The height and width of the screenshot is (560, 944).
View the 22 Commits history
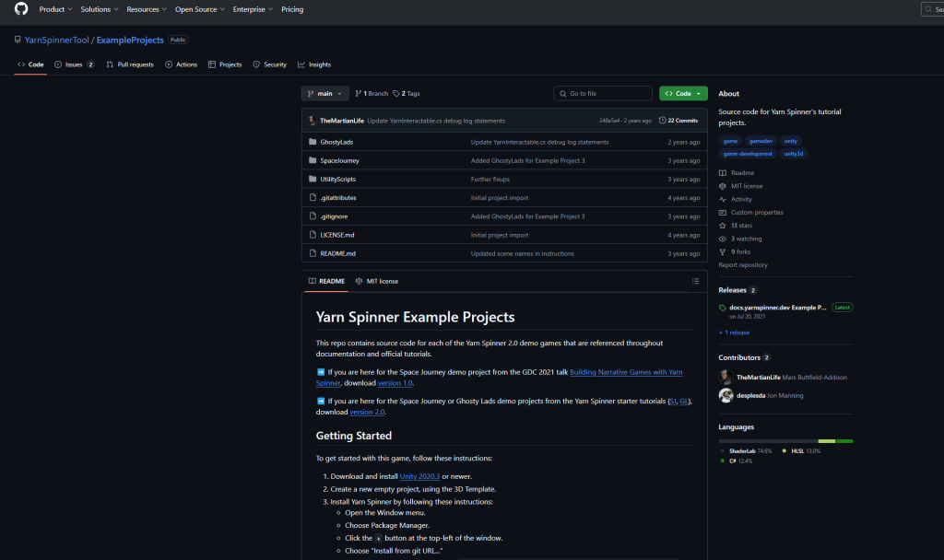tap(678, 121)
